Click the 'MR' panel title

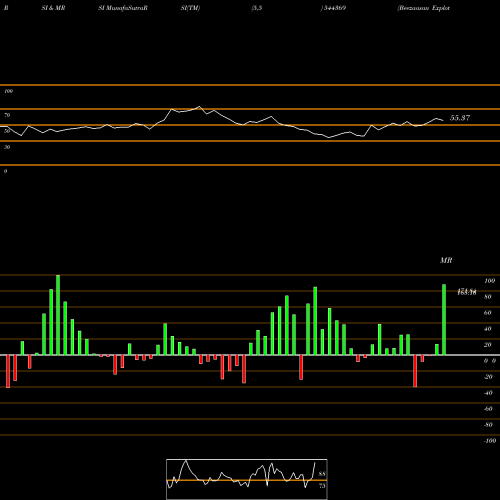click(446, 260)
